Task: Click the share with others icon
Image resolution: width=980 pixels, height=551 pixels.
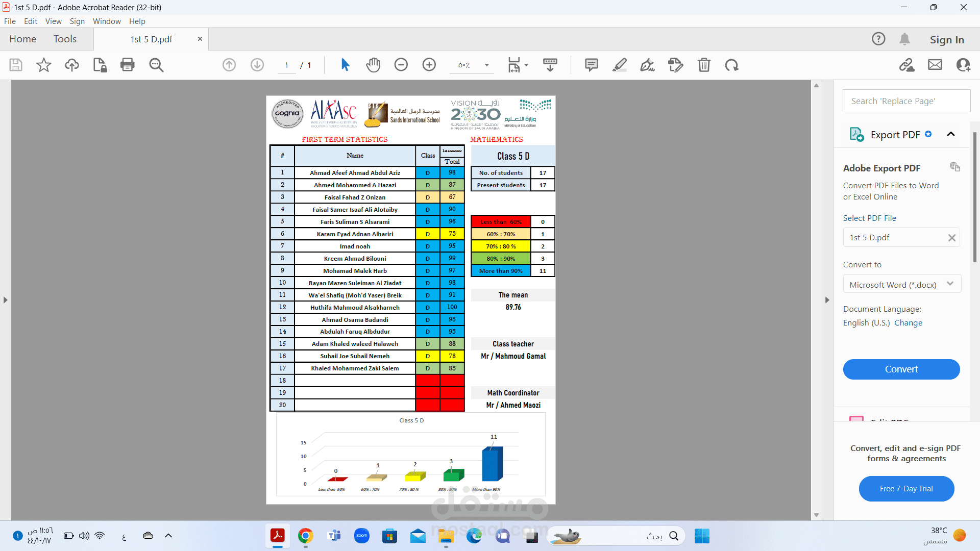Action: [x=963, y=65]
